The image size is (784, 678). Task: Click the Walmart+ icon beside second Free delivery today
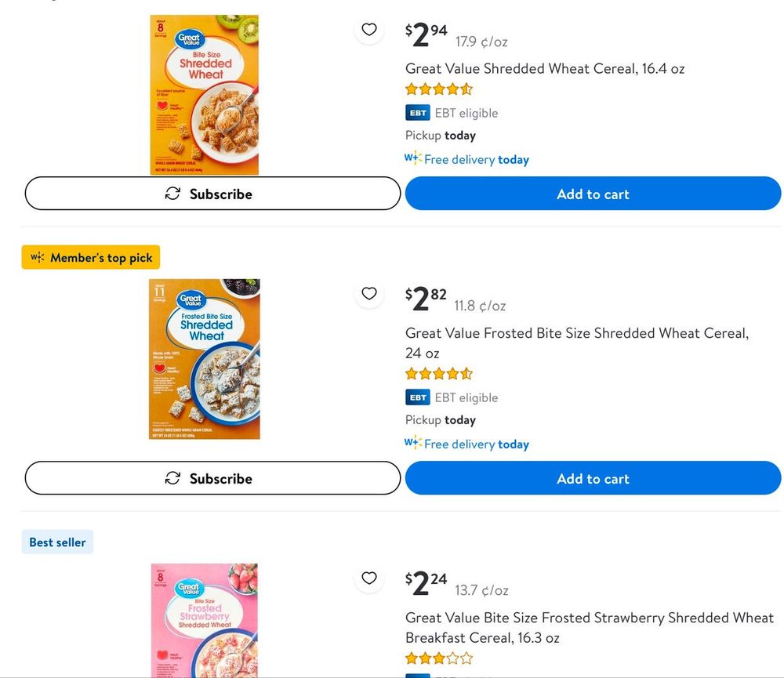[413, 443]
